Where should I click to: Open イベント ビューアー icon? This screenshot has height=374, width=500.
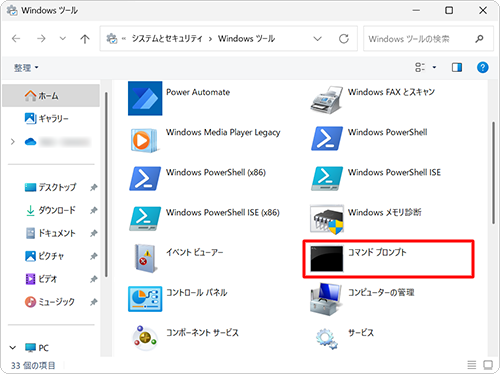[x=145, y=259]
